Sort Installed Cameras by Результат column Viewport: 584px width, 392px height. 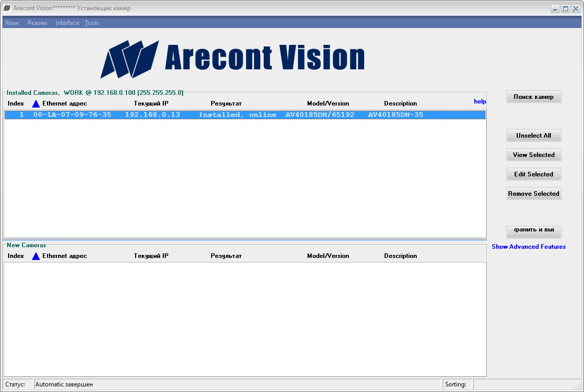[226, 103]
